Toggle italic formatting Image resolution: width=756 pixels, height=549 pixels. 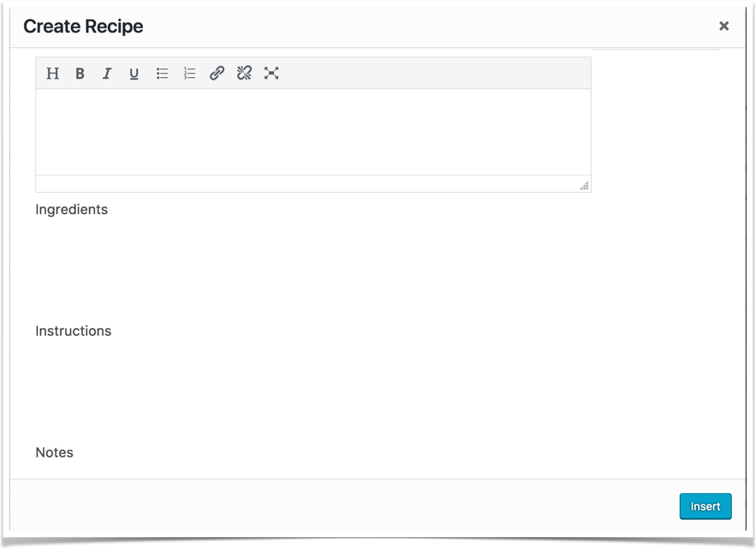(x=106, y=74)
